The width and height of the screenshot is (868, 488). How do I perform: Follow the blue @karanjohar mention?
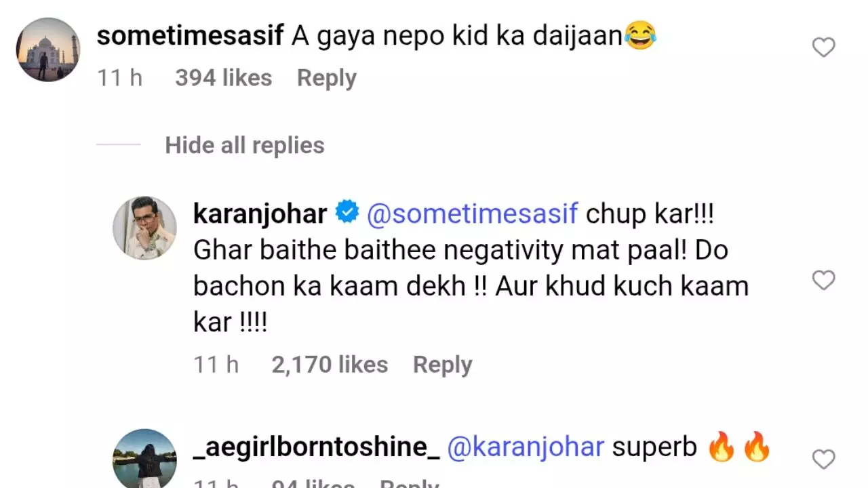tap(526, 447)
